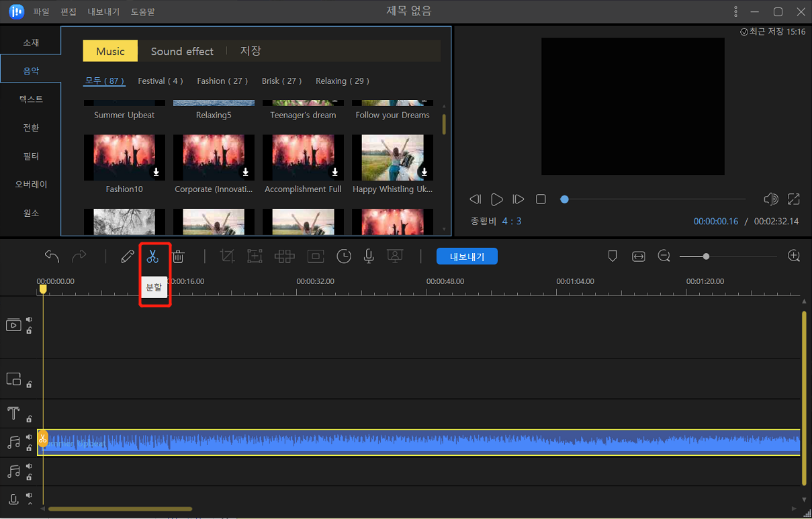This screenshot has height=519, width=812.
Task: Click the timeline zoom slider handle
Action: (706, 256)
